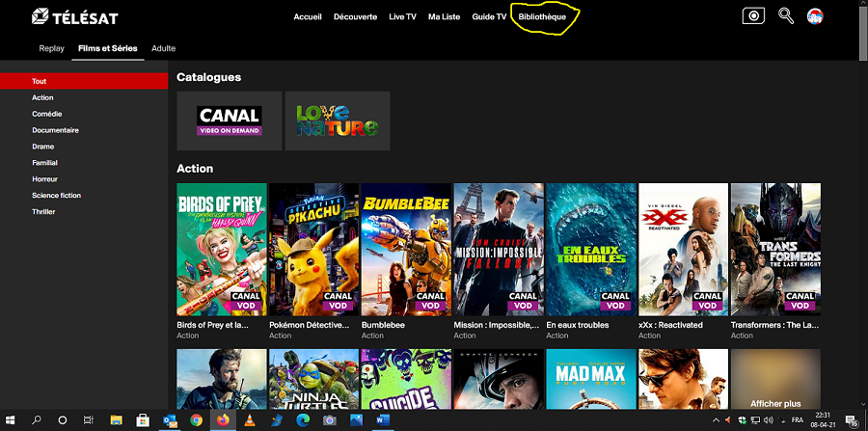Image resolution: width=868 pixels, height=431 pixels.
Task: Click the 'Birds of Prey et la...' title text
Action: click(212, 325)
